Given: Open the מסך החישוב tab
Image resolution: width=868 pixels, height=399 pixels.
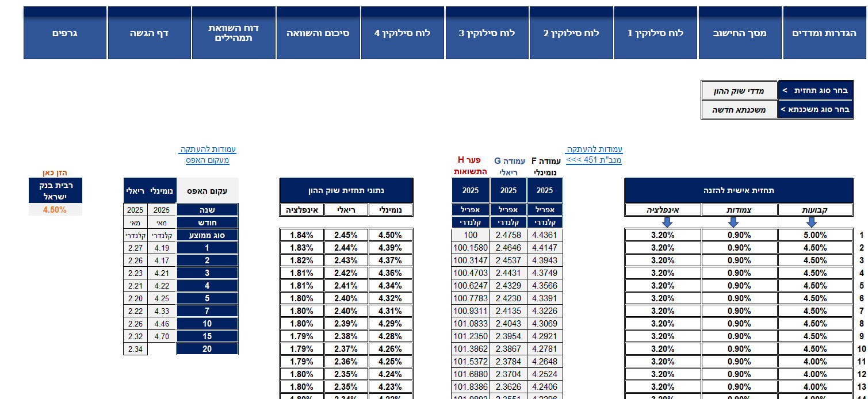Looking at the screenshot, I should click(740, 33).
